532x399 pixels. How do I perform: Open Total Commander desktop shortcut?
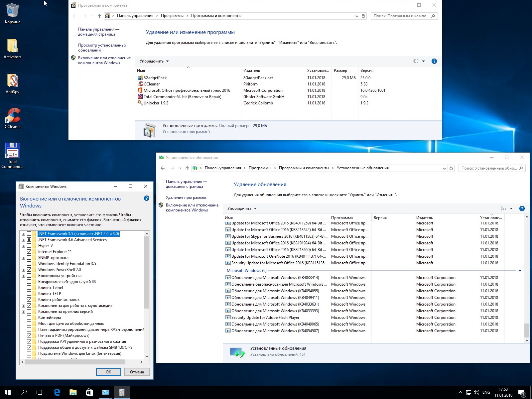pyautogui.click(x=12, y=151)
